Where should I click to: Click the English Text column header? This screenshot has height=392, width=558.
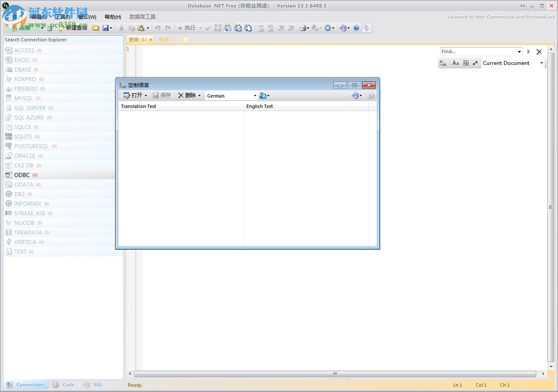point(306,106)
